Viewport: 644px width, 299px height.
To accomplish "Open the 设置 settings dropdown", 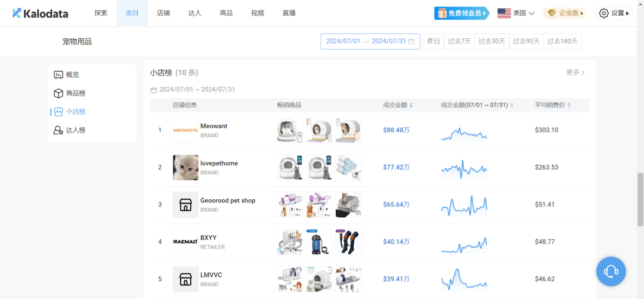I will tap(614, 13).
